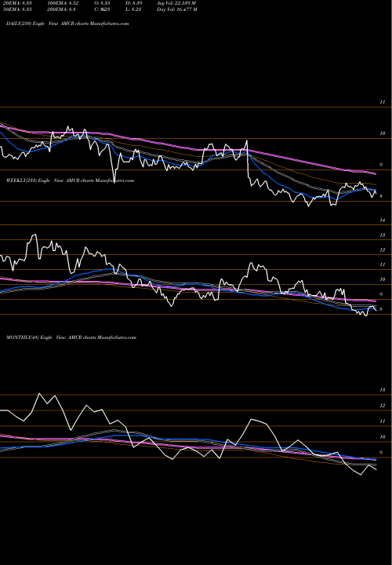Click the 200EMA value in the header
392x565 pixels.
pyautogui.click(x=61, y=9)
